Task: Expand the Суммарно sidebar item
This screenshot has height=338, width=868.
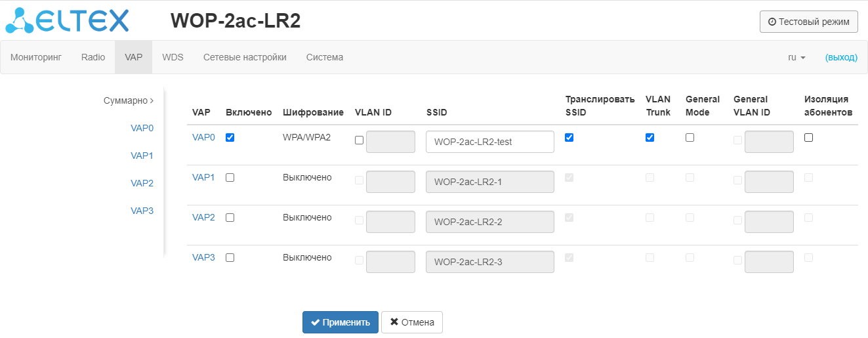Action: pyautogui.click(x=129, y=101)
